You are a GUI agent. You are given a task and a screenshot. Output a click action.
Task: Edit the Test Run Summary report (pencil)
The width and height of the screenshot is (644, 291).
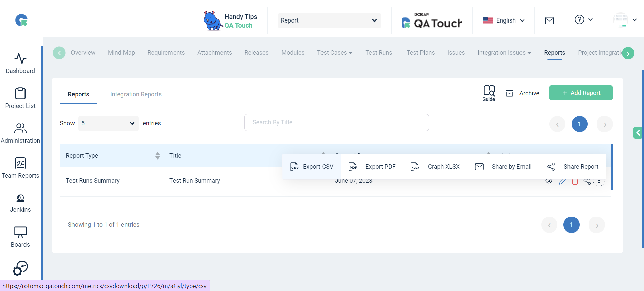click(562, 182)
